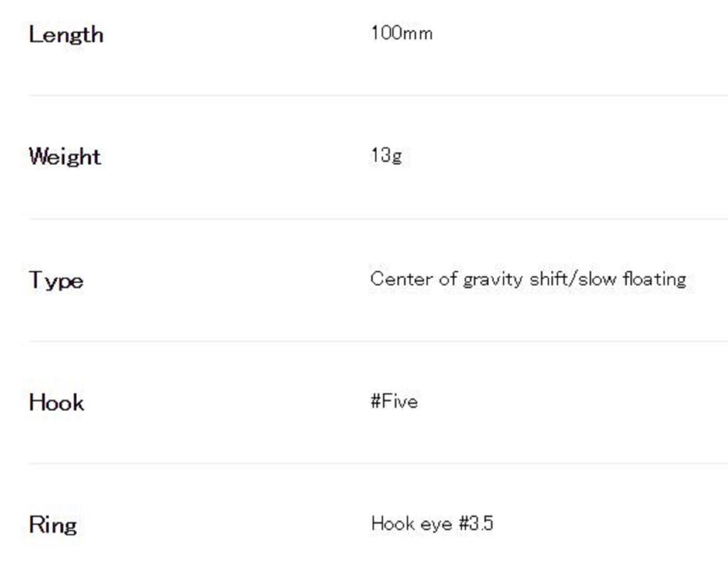The image size is (728, 584).
Task: Click the word "of" in Type value
Action: pyautogui.click(x=448, y=279)
